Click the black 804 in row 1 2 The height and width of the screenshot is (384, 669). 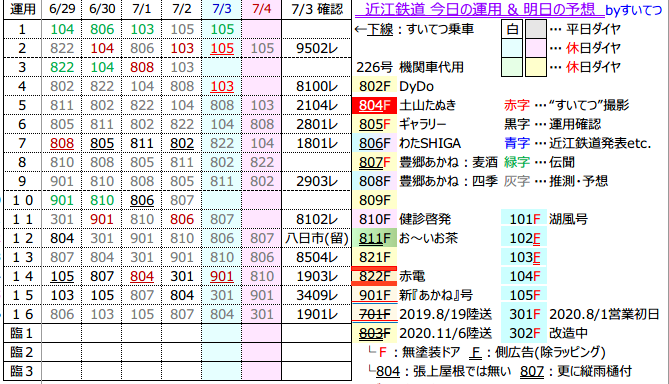(x=62, y=239)
